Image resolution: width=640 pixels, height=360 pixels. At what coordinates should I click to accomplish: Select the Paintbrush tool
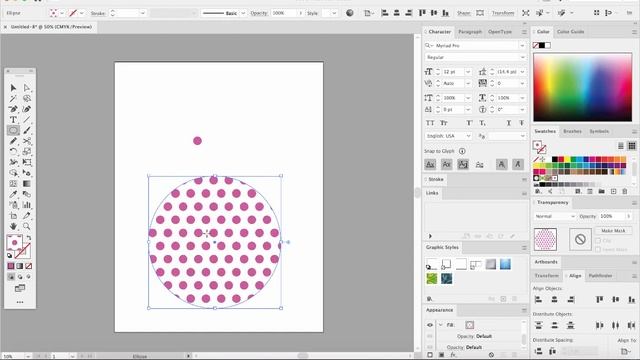coord(27,130)
